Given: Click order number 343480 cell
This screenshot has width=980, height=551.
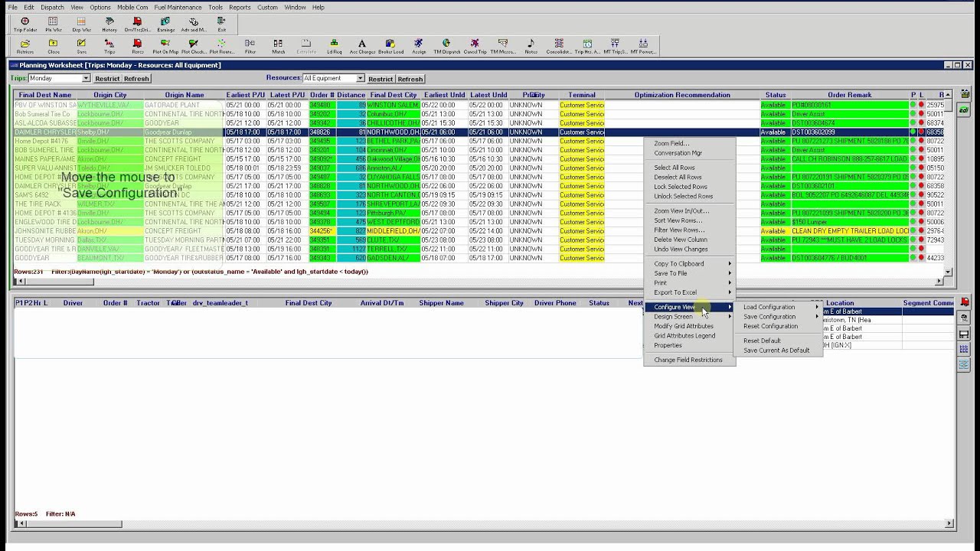Looking at the screenshot, I should 322,105.
